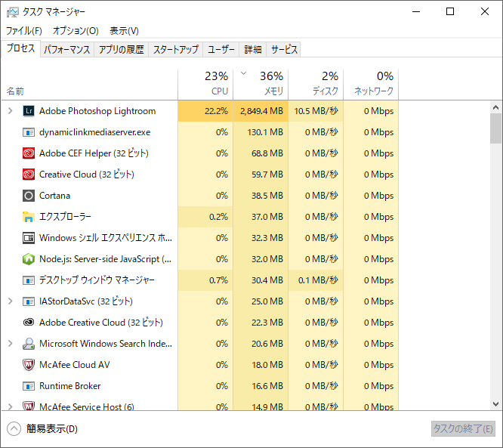Image resolution: width=503 pixels, height=448 pixels.
Task: Collapse to 簡易表示 using the arrow button
Action: pyautogui.click(x=14, y=429)
